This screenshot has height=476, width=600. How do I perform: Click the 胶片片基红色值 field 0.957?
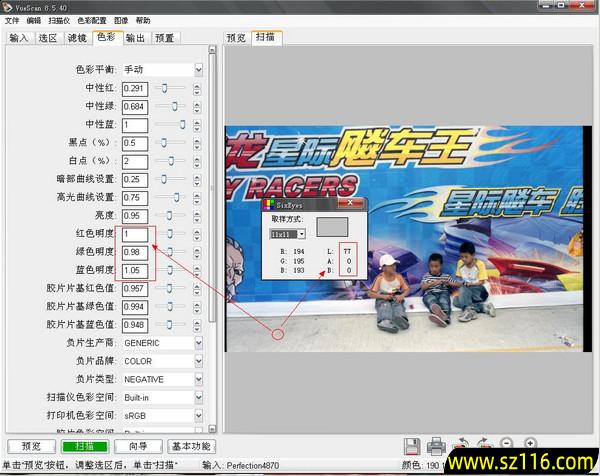pos(135,289)
